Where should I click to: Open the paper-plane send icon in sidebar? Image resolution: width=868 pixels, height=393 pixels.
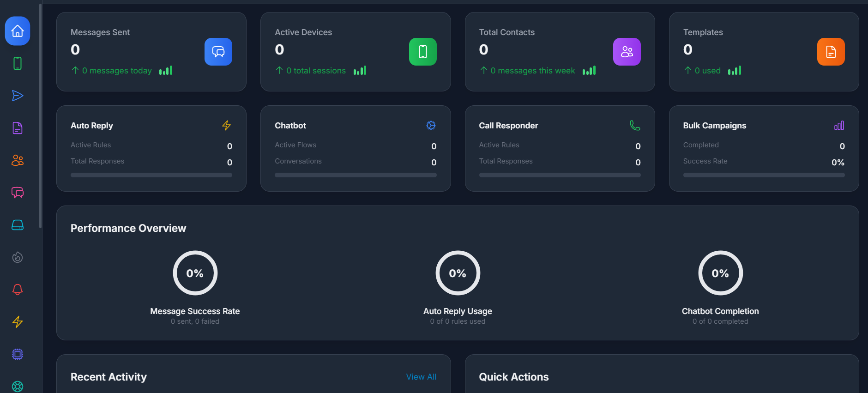tap(18, 96)
